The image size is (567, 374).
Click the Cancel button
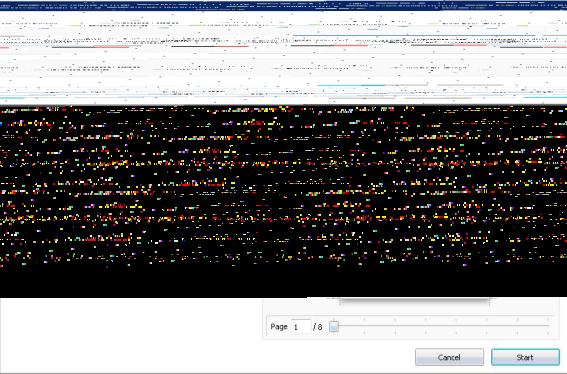[x=449, y=357]
